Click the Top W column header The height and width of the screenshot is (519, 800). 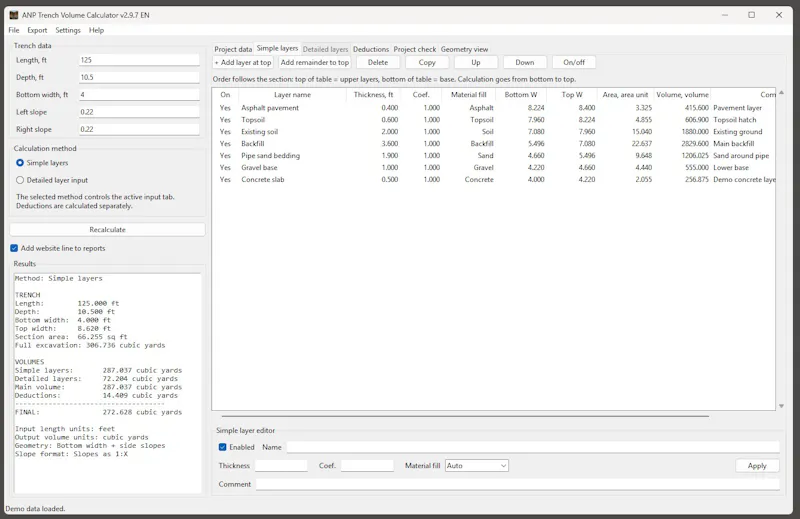coord(571,94)
